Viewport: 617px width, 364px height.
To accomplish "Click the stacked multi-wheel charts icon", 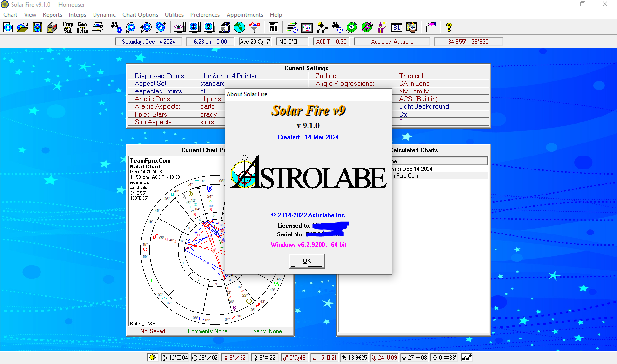I will pyautogui.click(x=224, y=27).
